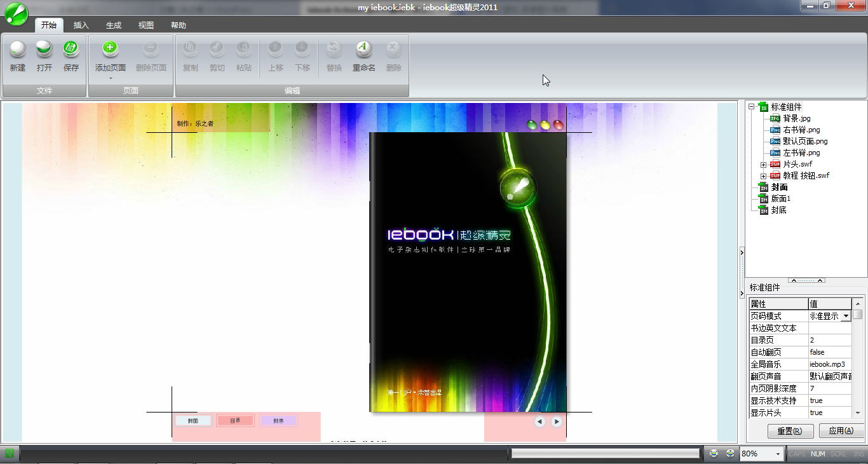Select the 版面1 page node
Viewport: 868px width, 464px height.
(x=781, y=198)
